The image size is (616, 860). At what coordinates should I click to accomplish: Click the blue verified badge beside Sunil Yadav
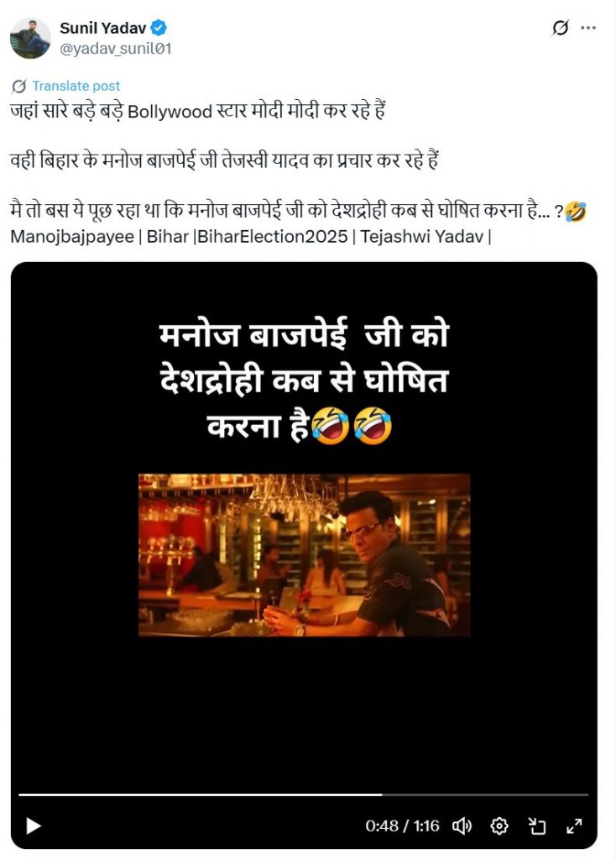click(x=159, y=28)
